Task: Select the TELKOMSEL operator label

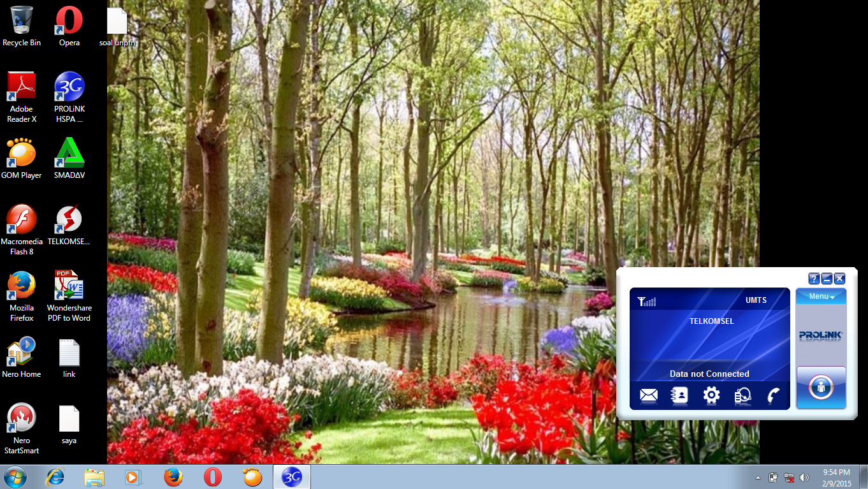Action: point(711,321)
